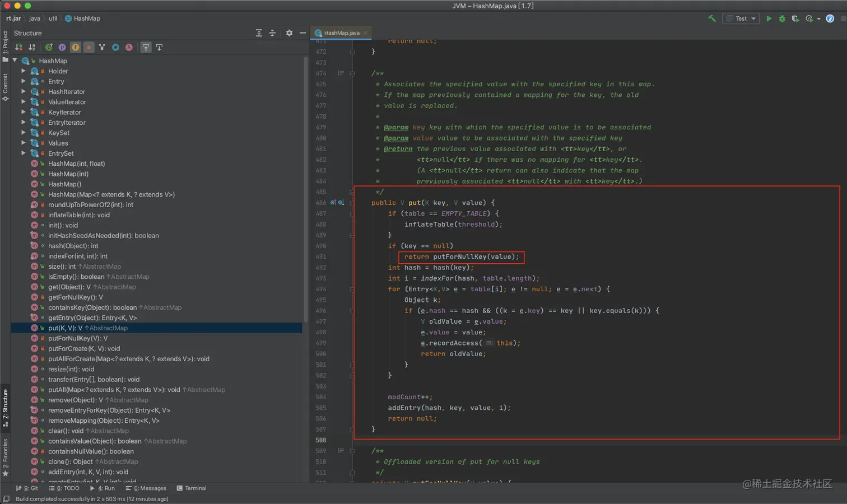847x504 pixels.
Task: Toggle Show Fields filter in Structure
Action: (75, 48)
